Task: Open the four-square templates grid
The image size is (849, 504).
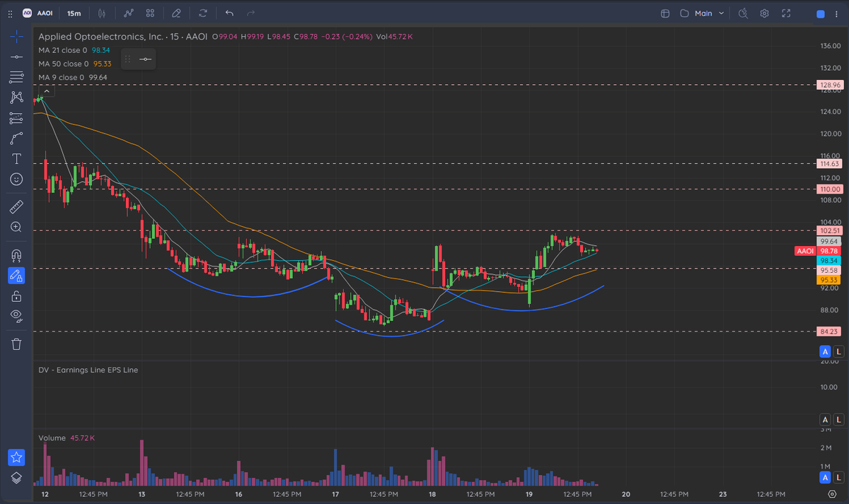Action: (x=150, y=13)
